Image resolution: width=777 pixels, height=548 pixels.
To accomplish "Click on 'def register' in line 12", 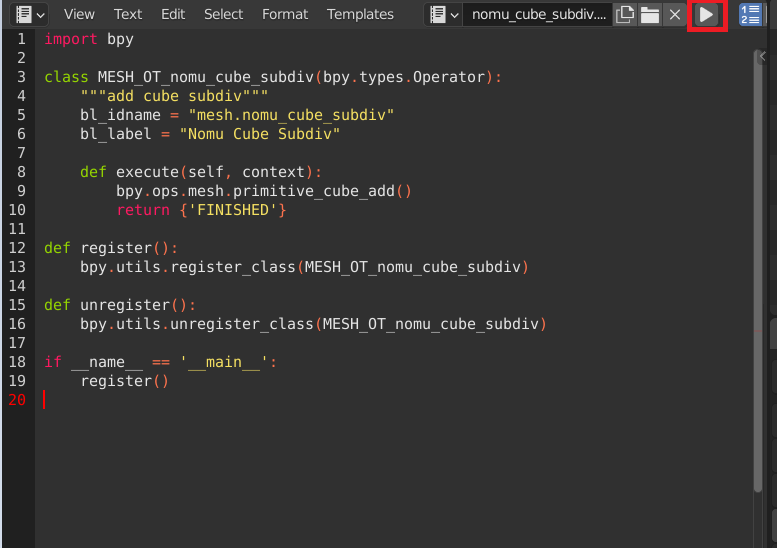I will point(98,248).
